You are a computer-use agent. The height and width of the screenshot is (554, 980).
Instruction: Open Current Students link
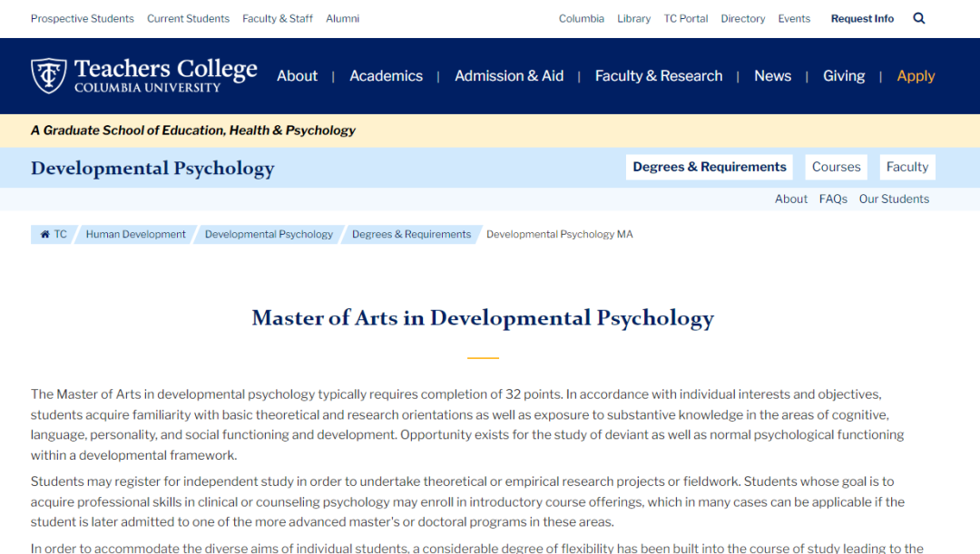[x=188, y=19]
